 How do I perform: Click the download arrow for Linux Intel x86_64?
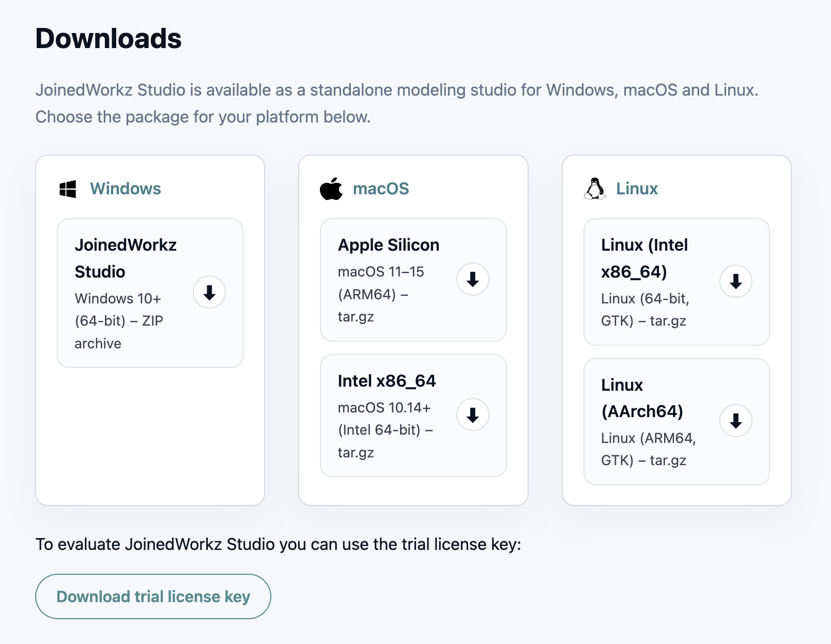coord(735,281)
